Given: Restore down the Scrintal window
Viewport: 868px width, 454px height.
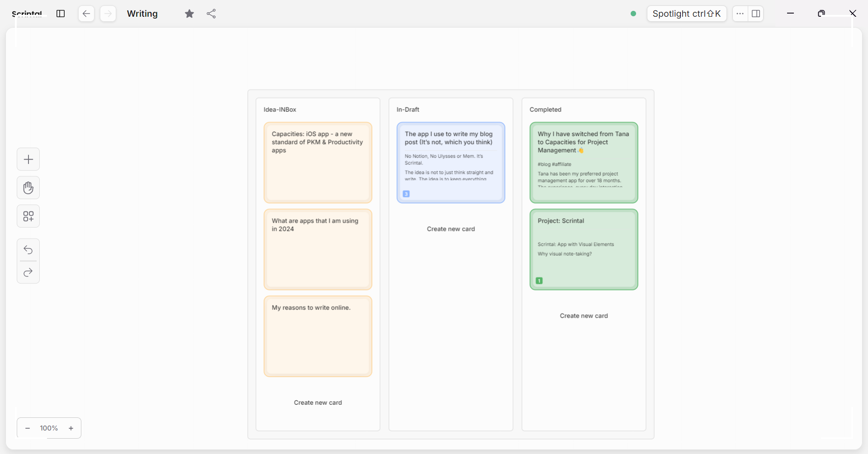Looking at the screenshot, I should tap(821, 14).
